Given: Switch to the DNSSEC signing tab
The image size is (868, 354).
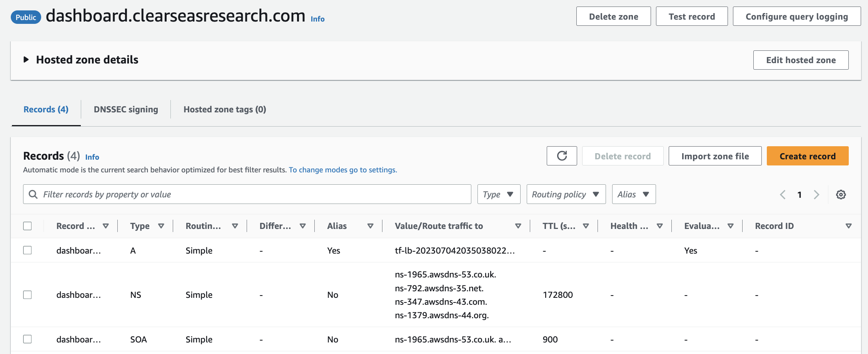Looking at the screenshot, I should click(x=126, y=110).
